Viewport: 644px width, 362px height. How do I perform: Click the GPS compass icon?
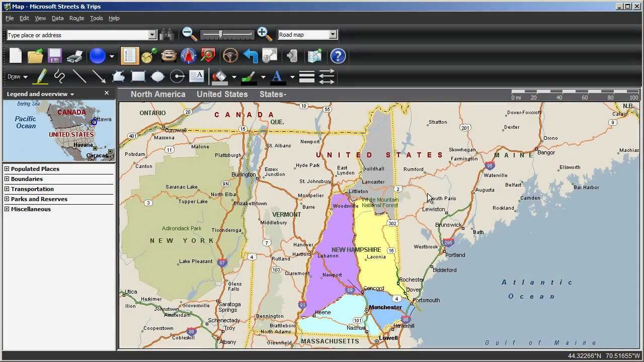tap(189, 56)
